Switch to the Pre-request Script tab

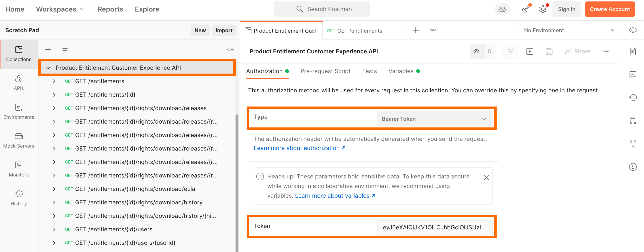point(325,71)
